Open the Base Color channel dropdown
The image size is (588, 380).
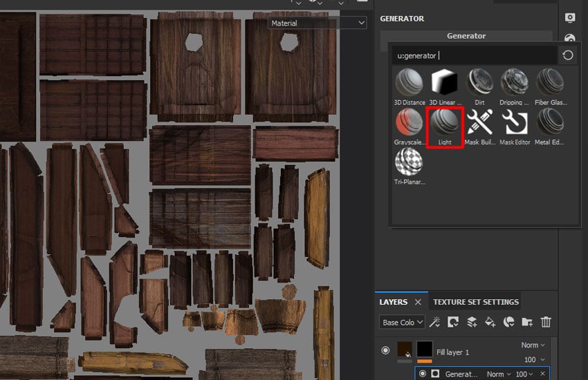pyautogui.click(x=401, y=322)
